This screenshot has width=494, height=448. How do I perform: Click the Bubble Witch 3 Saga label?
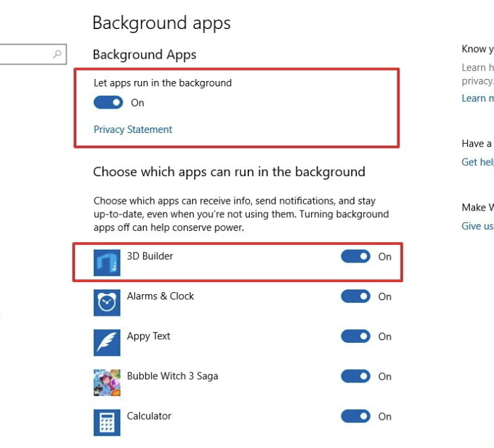coord(172,376)
